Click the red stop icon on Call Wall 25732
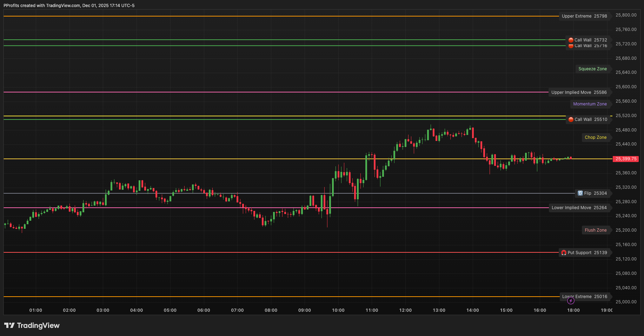The image size is (644, 336). (x=570, y=40)
